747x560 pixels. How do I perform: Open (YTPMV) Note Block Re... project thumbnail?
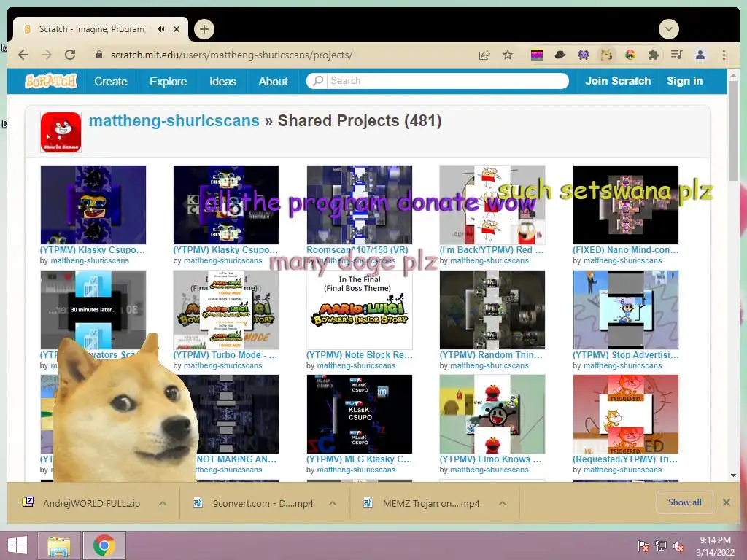pos(359,309)
